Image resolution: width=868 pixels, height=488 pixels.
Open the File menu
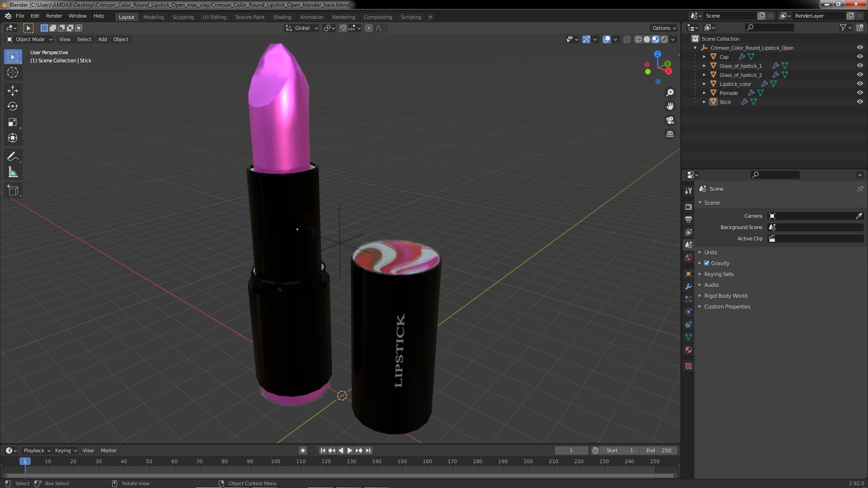[x=20, y=16]
